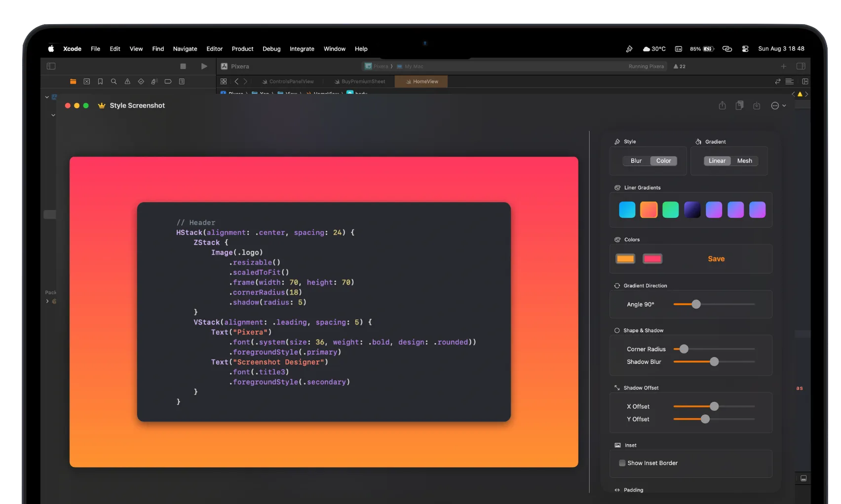The image size is (841, 504).
Task: Run the Pixera app with the play button
Action: (x=204, y=66)
